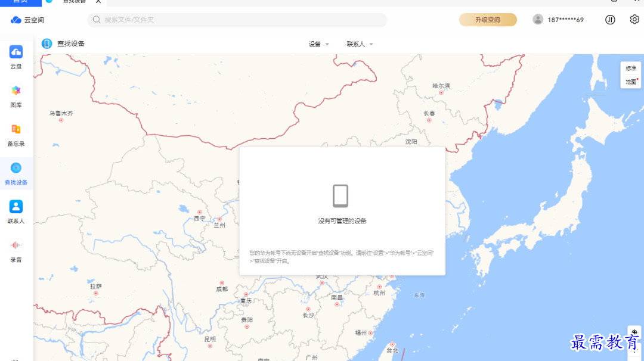Click the 福州 city label
The height and width of the screenshot is (361, 644).
pyautogui.click(x=361, y=332)
